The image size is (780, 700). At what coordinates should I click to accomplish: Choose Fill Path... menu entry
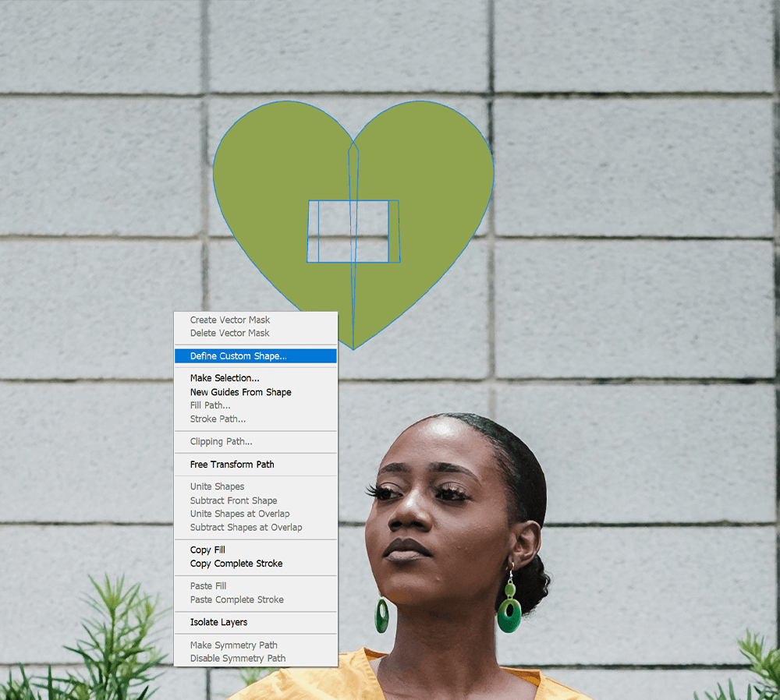tap(256, 405)
